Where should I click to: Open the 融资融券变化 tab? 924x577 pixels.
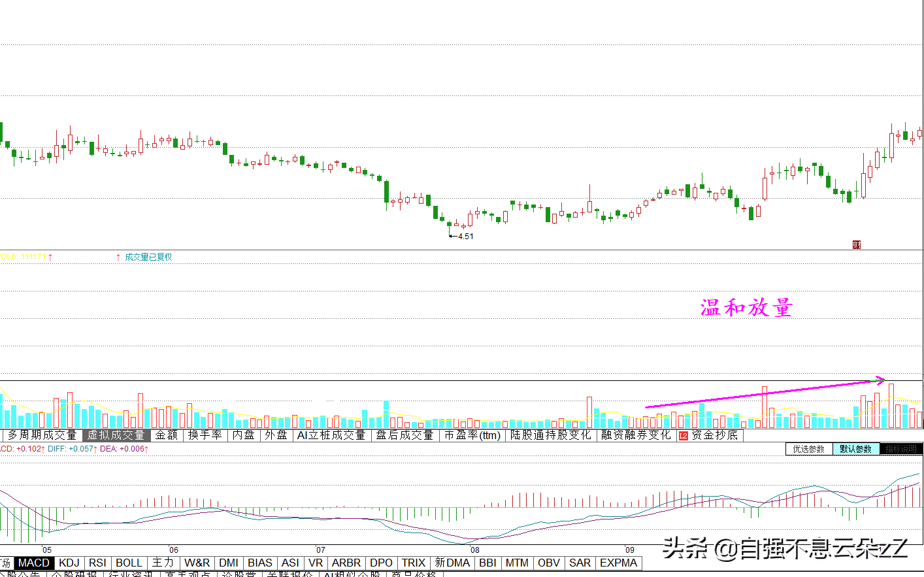click(x=636, y=435)
